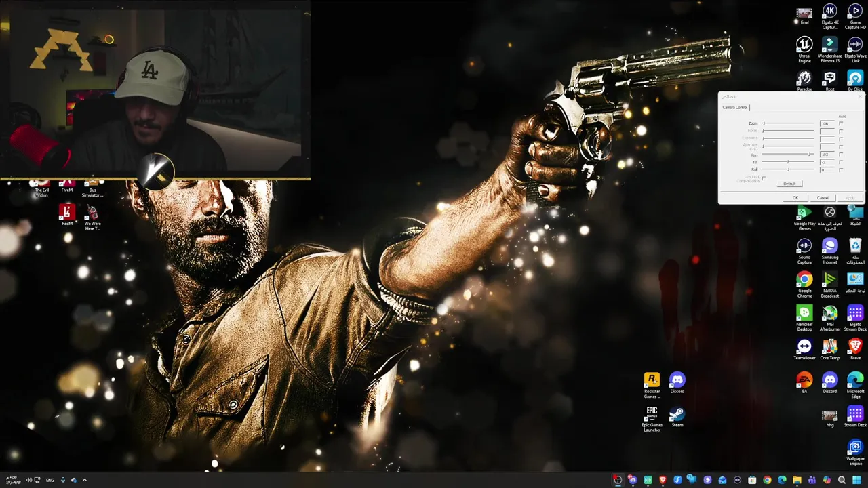Open the Windows Start button on the taskbar

[x=857, y=480]
